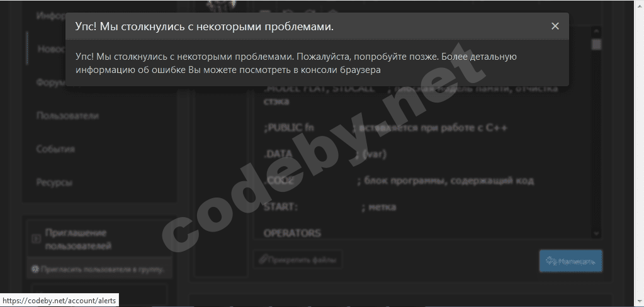
Task: Click Прикрепить файлы button
Action: (x=297, y=260)
